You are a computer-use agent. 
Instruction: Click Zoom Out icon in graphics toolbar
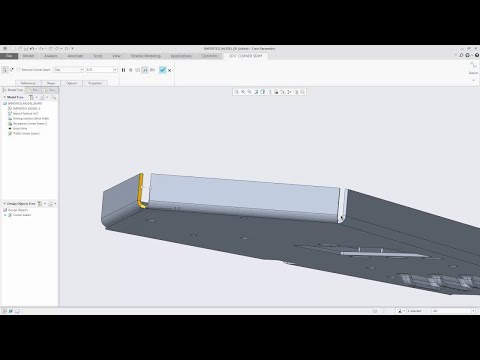click(x=250, y=92)
